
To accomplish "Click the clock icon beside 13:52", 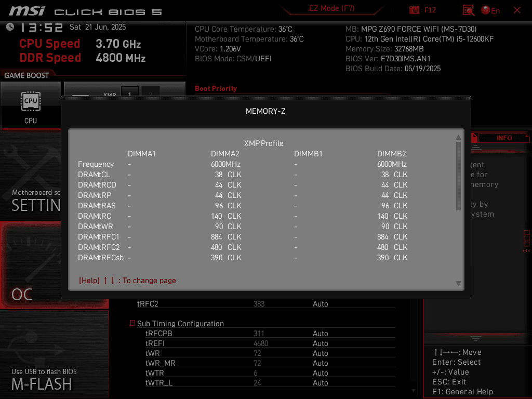I will [10, 27].
